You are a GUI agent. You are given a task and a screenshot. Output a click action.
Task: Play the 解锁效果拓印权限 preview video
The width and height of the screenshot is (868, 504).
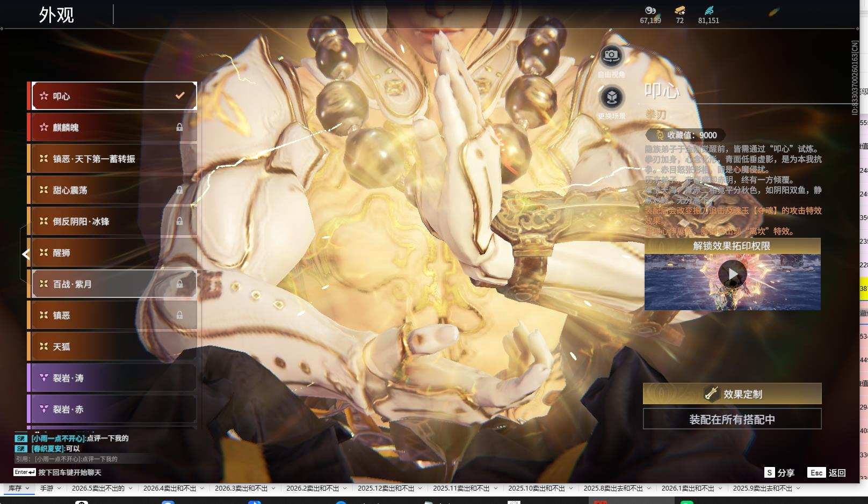(733, 274)
